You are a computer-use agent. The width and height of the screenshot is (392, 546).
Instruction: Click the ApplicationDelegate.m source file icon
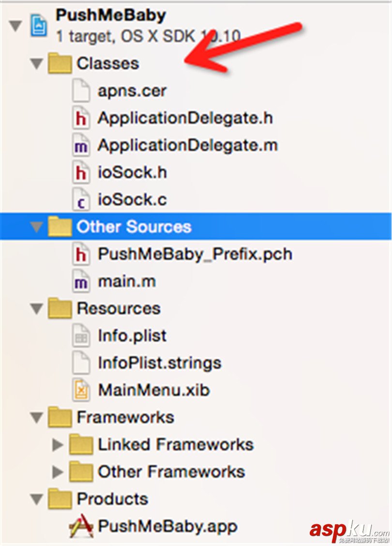pyautogui.click(x=81, y=146)
